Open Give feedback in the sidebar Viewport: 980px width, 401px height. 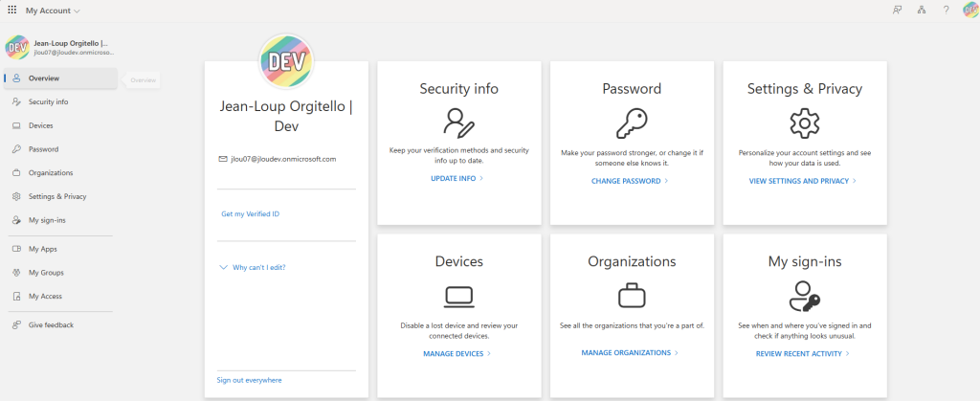coord(60,325)
